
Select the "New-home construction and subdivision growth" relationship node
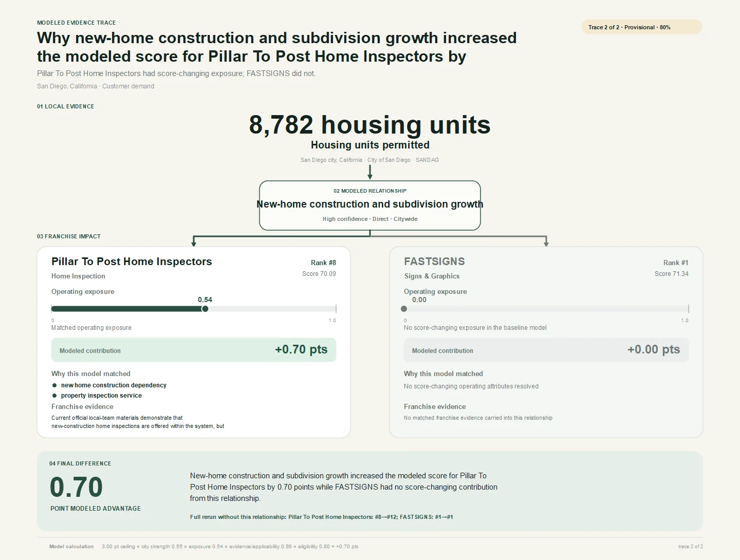tap(370, 205)
